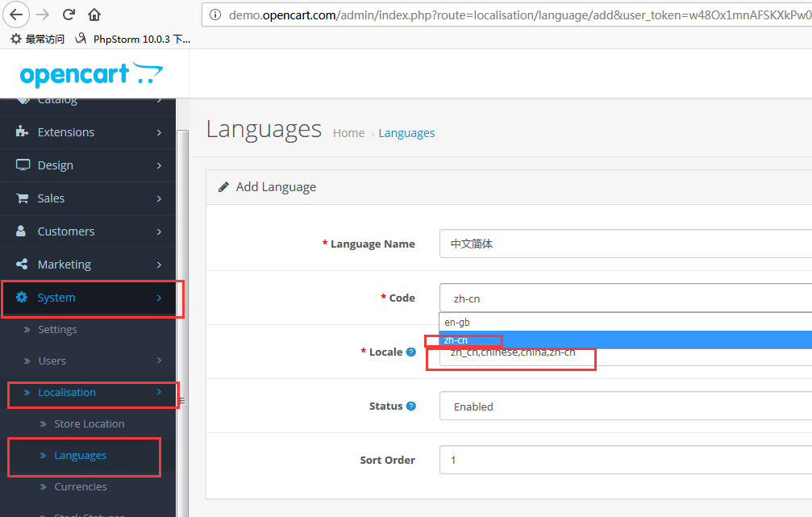Image resolution: width=812 pixels, height=517 pixels.
Task: Click the Locale help question icon
Action: (x=411, y=352)
